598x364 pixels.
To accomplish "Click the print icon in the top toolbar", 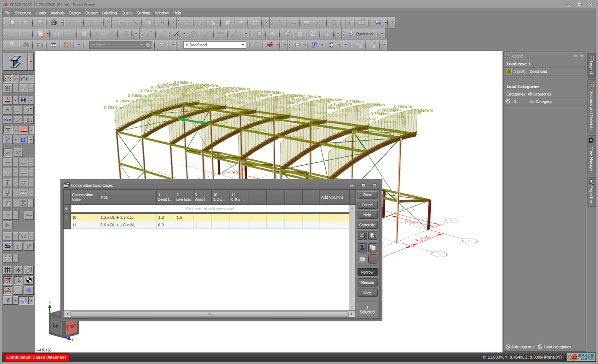I will (54, 23).
